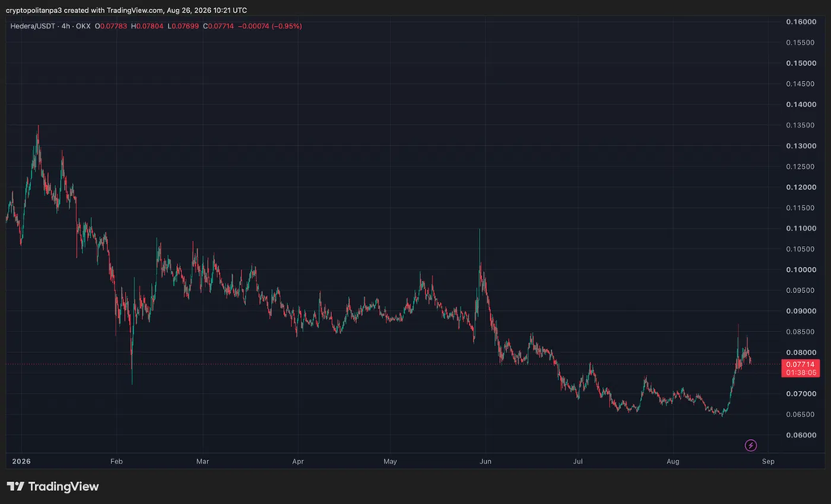The height and width of the screenshot is (504, 831).
Task: Click the 0.16000 price scale label
Action: [801, 22]
